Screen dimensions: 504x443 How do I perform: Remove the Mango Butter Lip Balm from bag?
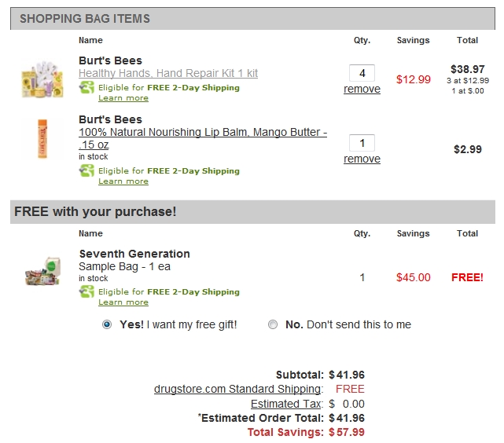tap(362, 159)
